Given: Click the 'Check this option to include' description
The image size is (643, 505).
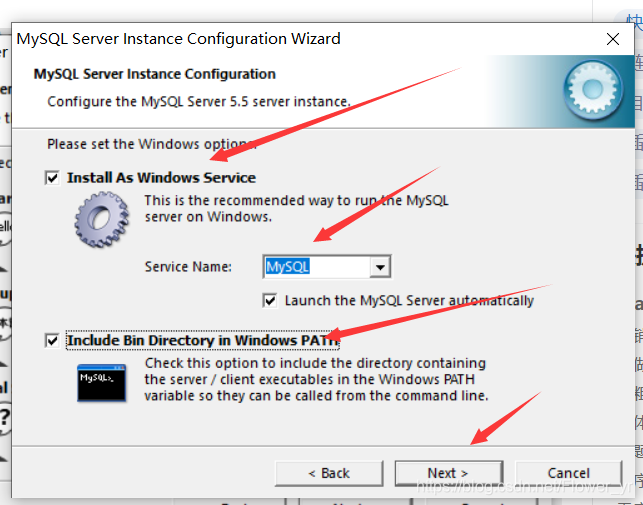Looking at the screenshot, I should tap(316, 379).
